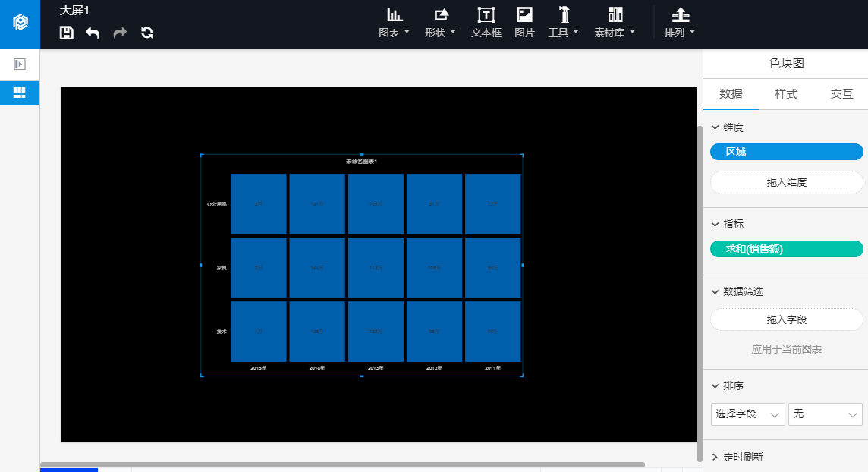Undo the last action
868x472 pixels.
pos(93,33)
